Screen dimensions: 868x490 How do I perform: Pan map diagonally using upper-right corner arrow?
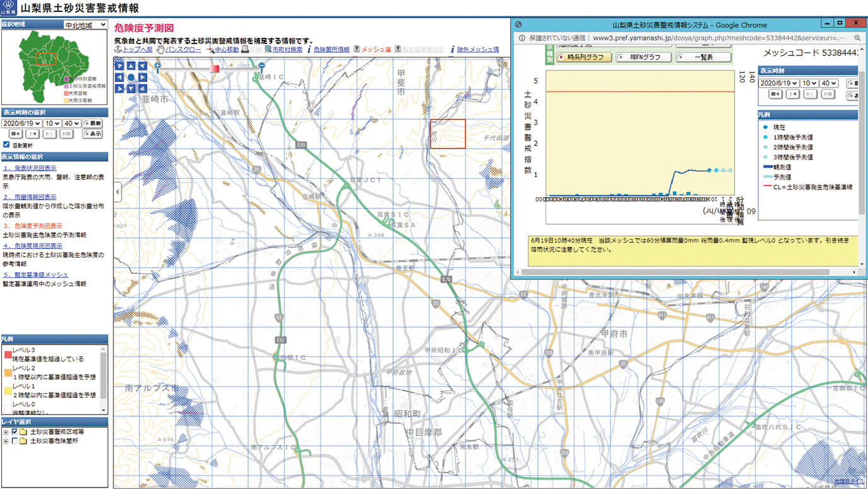click(x=142, y=66)
